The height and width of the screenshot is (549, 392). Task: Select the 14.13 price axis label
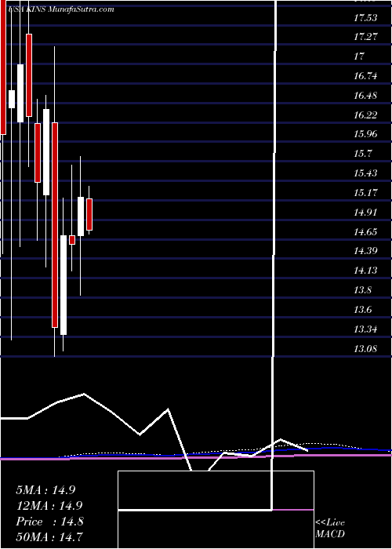coord(365,271)
